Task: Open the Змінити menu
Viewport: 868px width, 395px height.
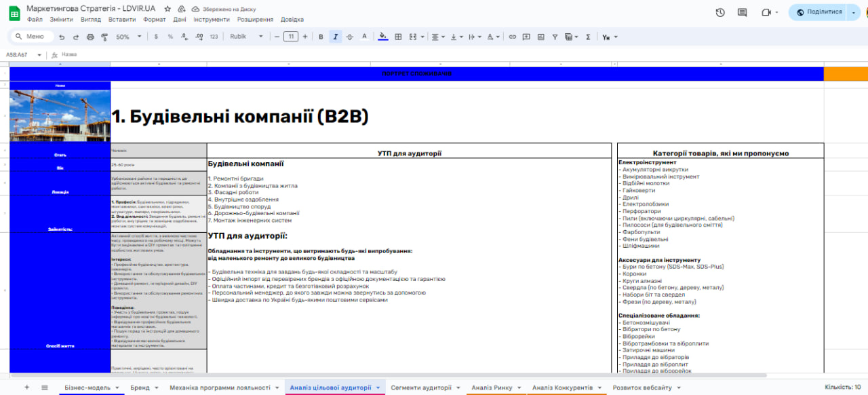Action: (x=62, y=20)
